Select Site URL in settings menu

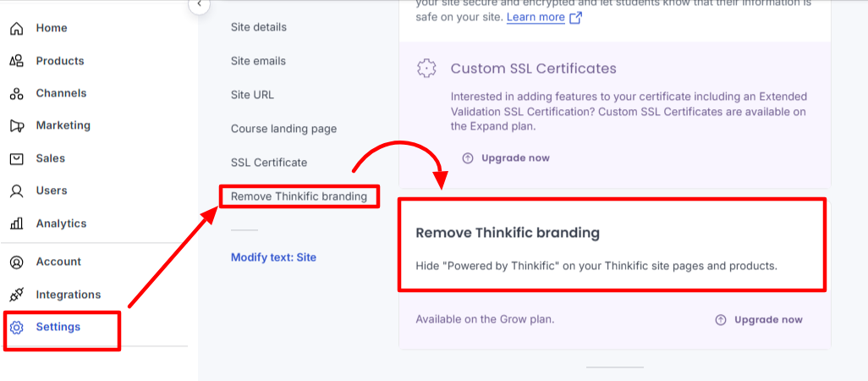click(x=252, y=95)
